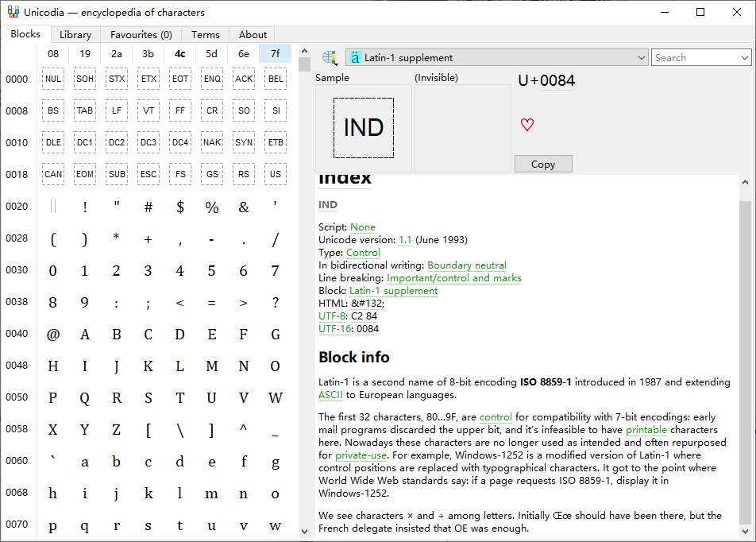The width and height of the screenshot is (756, 542).
Task: Click the blue ä block icon in the selector
Action: click(354, 57)
